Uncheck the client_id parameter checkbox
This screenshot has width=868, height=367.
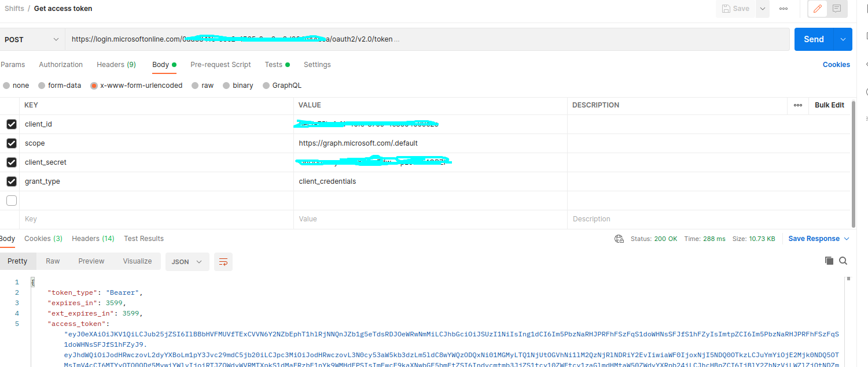12,124
